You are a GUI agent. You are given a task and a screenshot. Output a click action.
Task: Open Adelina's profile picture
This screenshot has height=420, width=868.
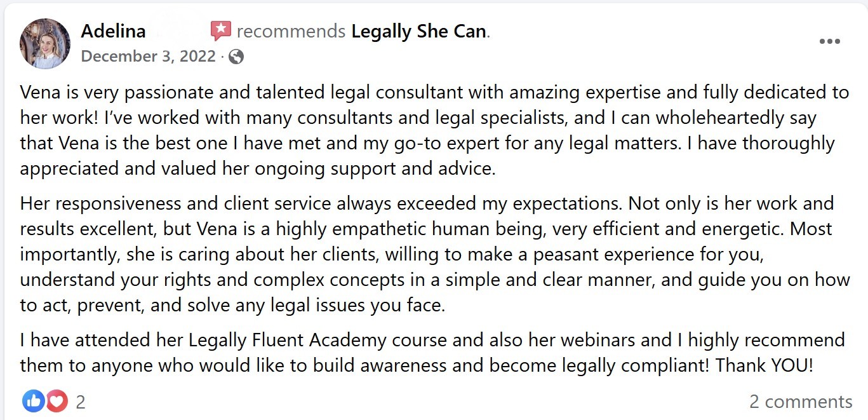(x=45, y=43)
